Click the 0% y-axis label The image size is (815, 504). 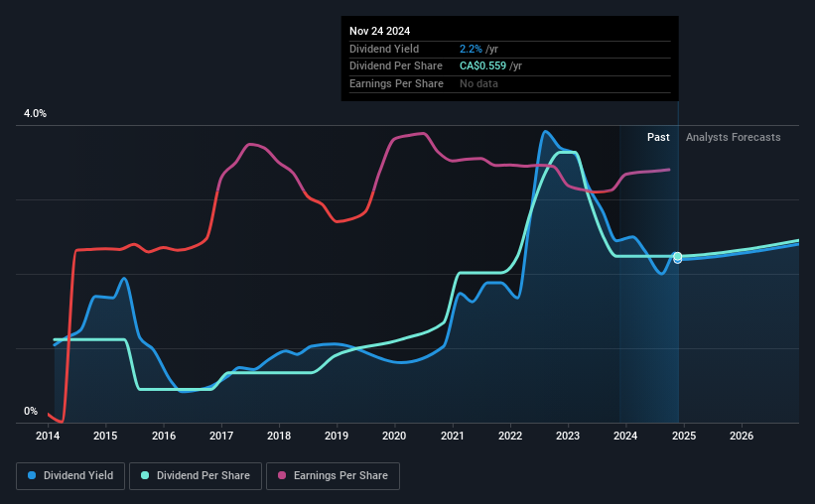[x=31, y=411]
